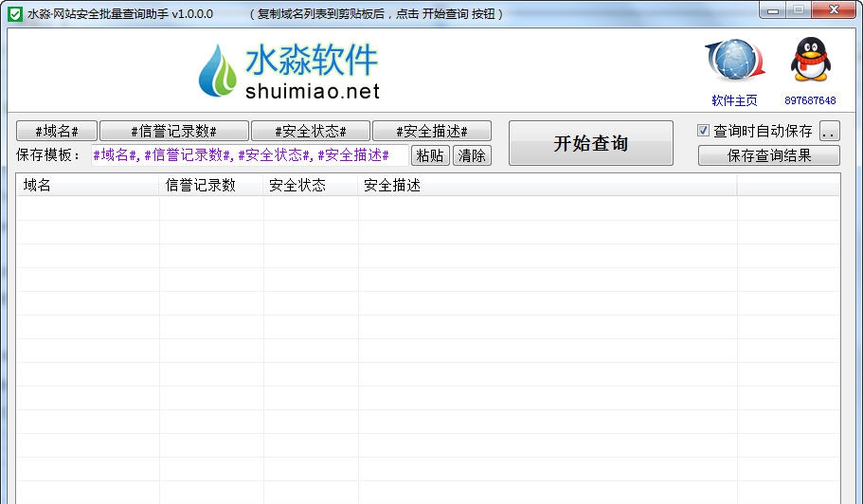Click the 保存查询结果 button

769,155
